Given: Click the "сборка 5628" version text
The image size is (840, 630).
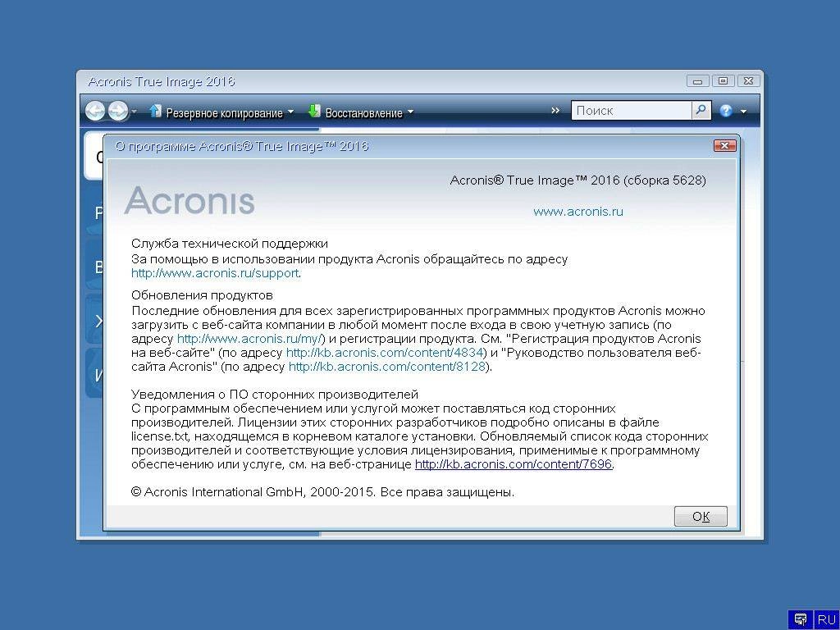Looking at the screenshot, I should point(664,180).
